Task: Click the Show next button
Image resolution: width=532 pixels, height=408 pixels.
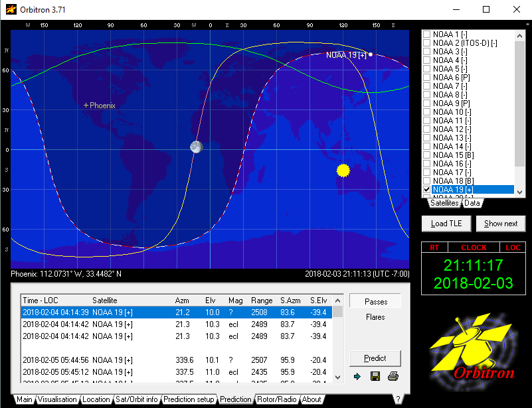Action: pos(501,224)
